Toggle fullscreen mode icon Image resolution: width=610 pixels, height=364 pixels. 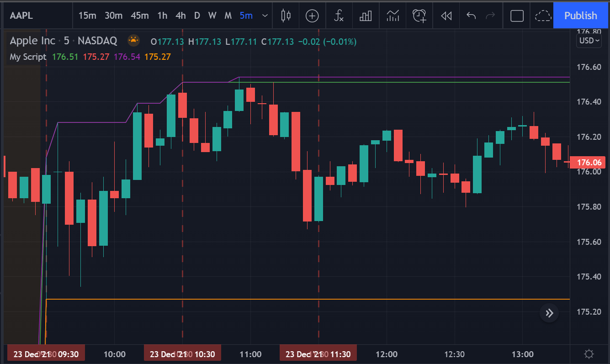pos(516,15)
